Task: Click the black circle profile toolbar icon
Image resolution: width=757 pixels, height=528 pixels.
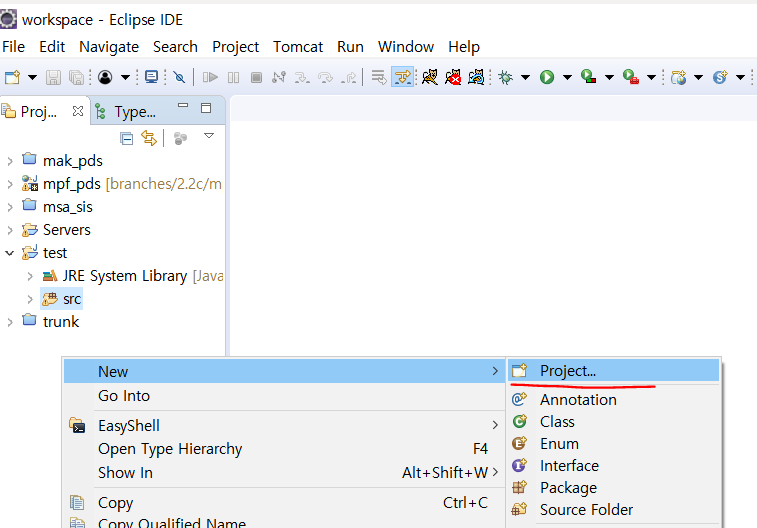Action: 105,77
